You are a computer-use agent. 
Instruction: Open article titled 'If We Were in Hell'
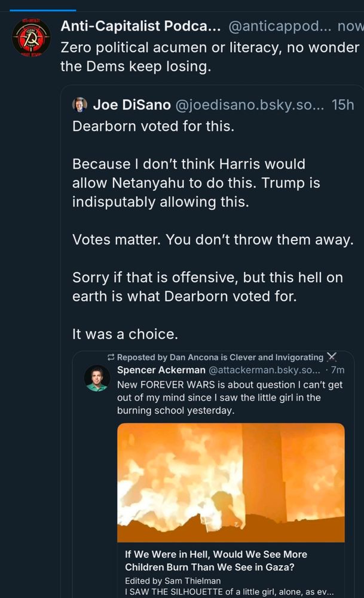click(216, 561)
